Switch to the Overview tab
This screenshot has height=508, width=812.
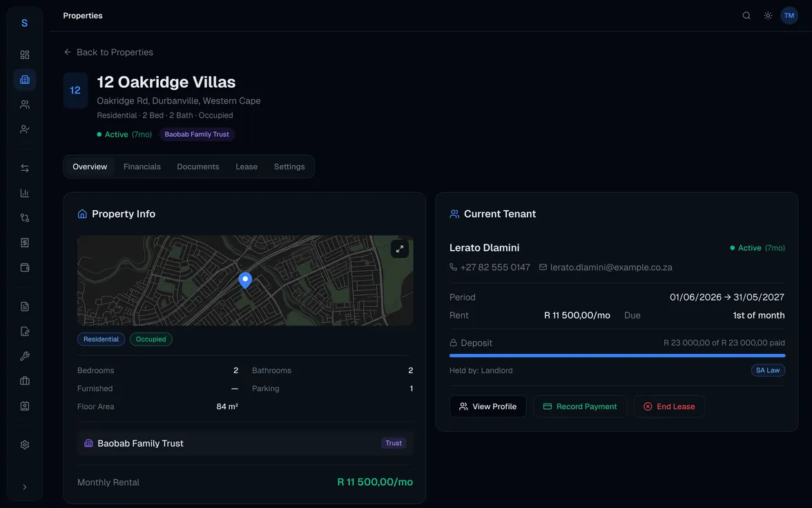(x=90, y=167)
